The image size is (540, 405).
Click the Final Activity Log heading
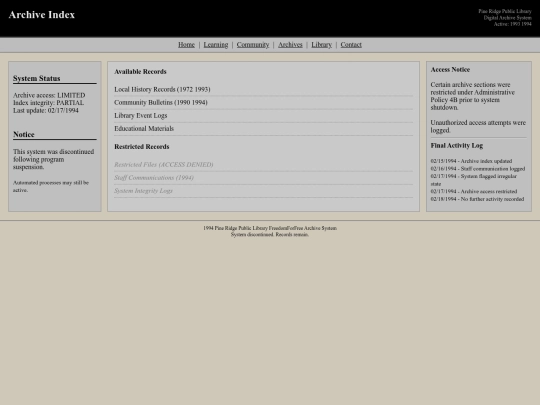click(x=457, y=145)
